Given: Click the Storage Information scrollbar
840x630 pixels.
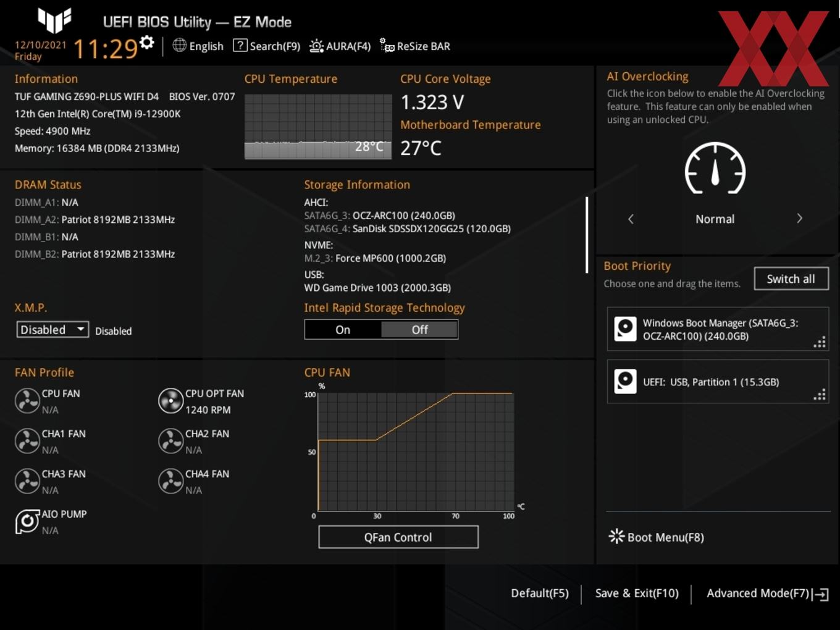Looking at the screenshot, I should click(587, 235).
